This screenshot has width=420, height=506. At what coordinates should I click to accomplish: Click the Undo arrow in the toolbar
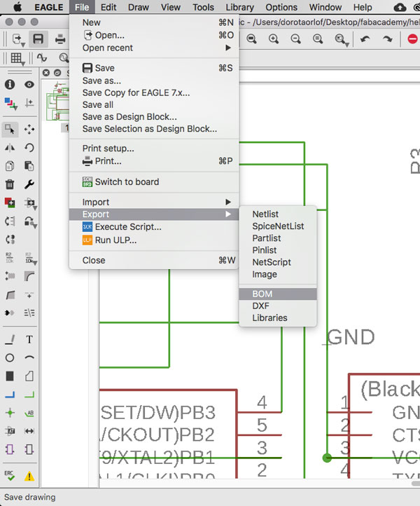(365, 39)
